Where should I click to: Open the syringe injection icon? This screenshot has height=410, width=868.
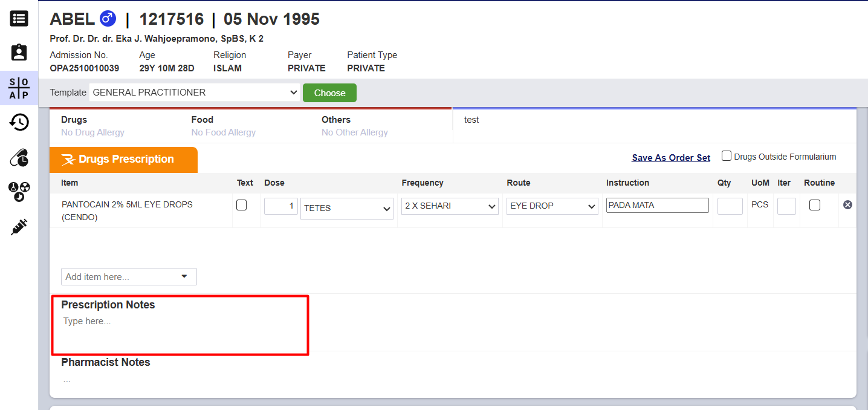pos(19,227)
